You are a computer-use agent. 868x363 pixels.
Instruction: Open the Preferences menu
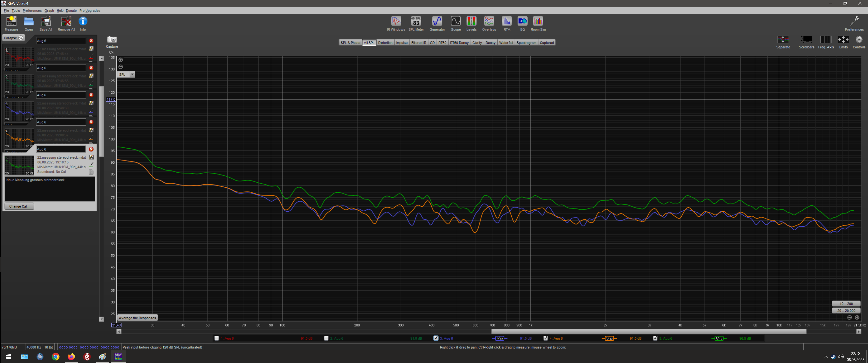coord(32,10)
